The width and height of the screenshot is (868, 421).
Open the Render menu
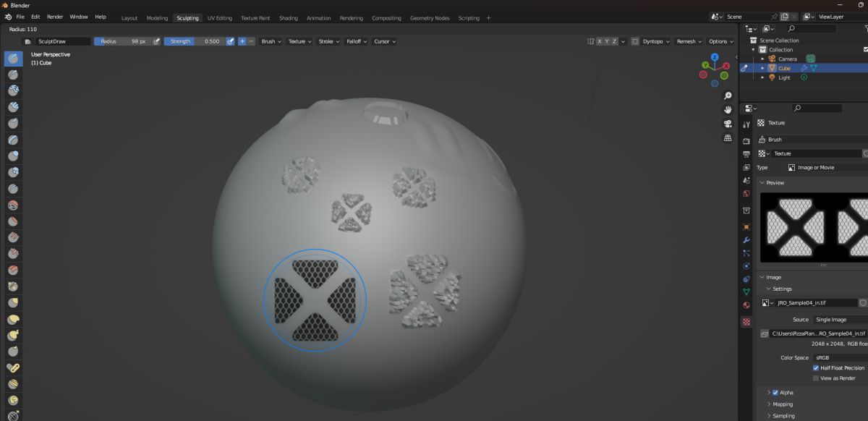pos(55,17)
